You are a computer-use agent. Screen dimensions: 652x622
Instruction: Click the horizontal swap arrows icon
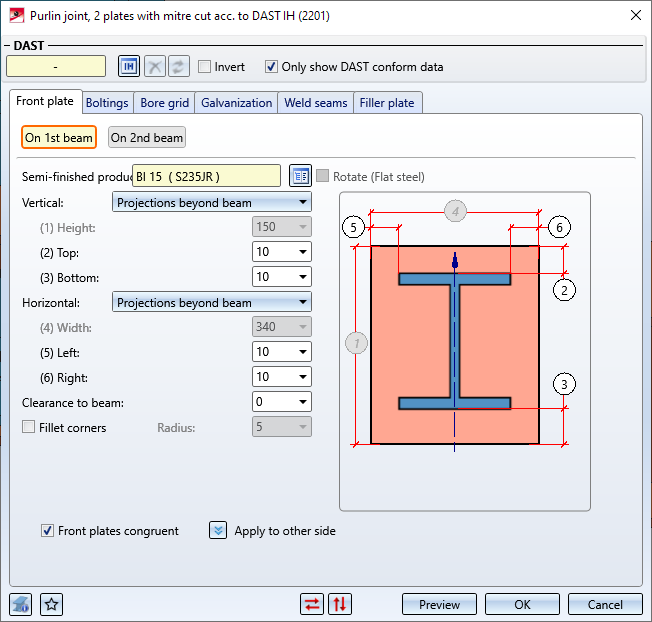point(312,604)
